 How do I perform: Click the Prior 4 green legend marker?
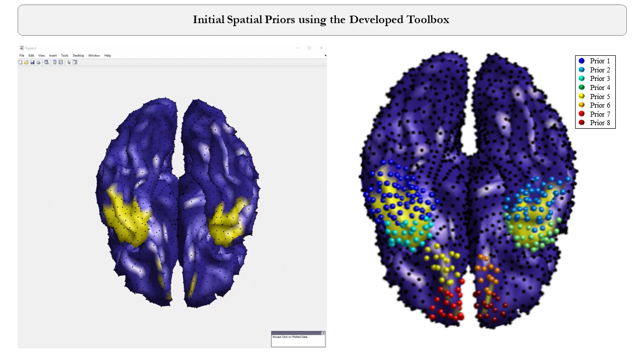[582, 87]
